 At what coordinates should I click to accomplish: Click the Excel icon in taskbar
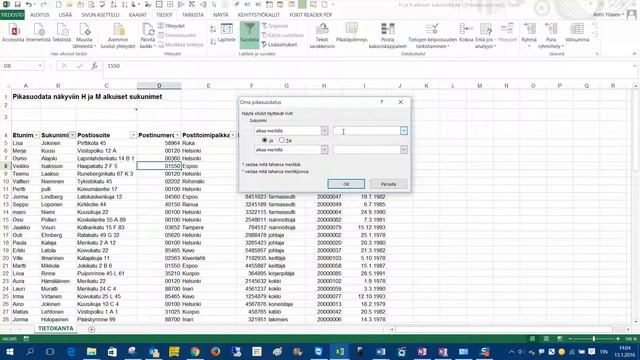[340, 351]
